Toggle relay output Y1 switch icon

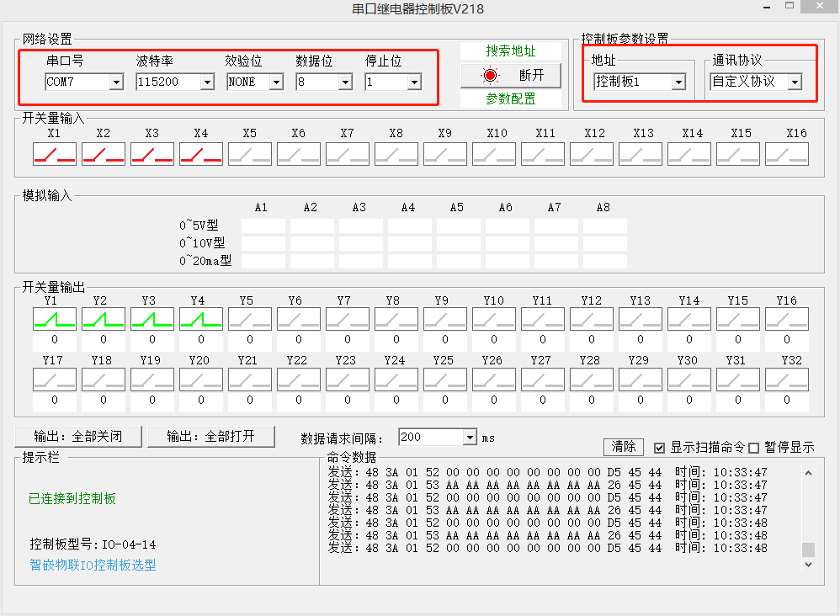55,319
